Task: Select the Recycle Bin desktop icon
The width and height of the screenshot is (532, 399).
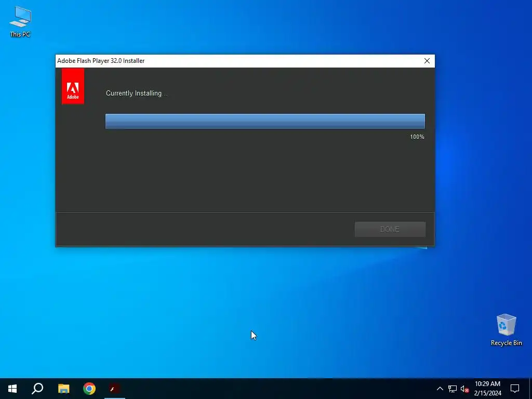Action: 506,330
